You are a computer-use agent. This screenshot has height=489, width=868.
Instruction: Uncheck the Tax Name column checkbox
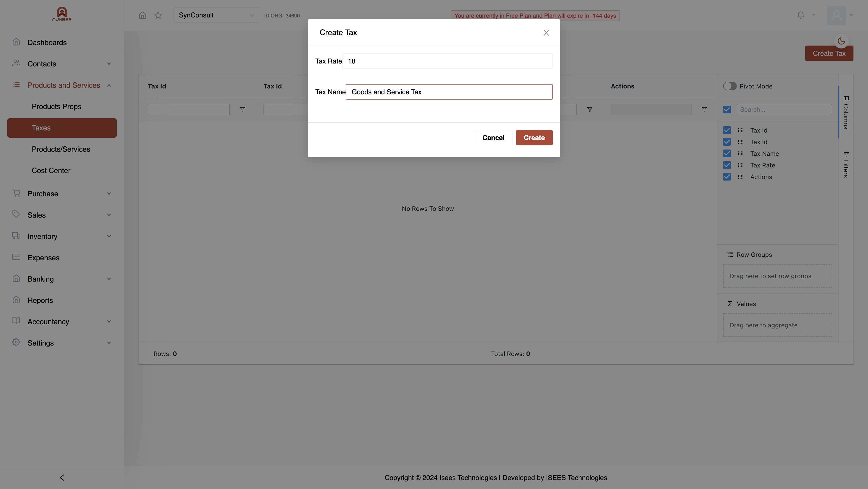pos(727,153)
